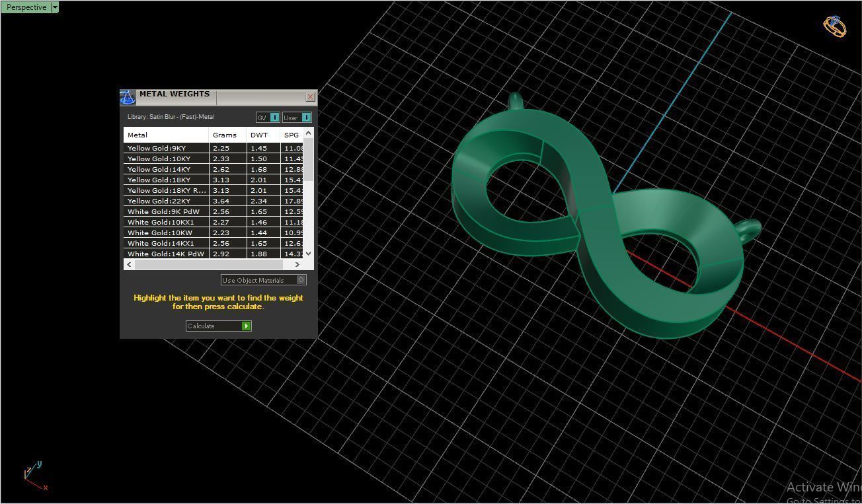This screenshot has width=862, height=504.
Task: Click the XYZ axis indicator icon
Action: pos(34,476)
